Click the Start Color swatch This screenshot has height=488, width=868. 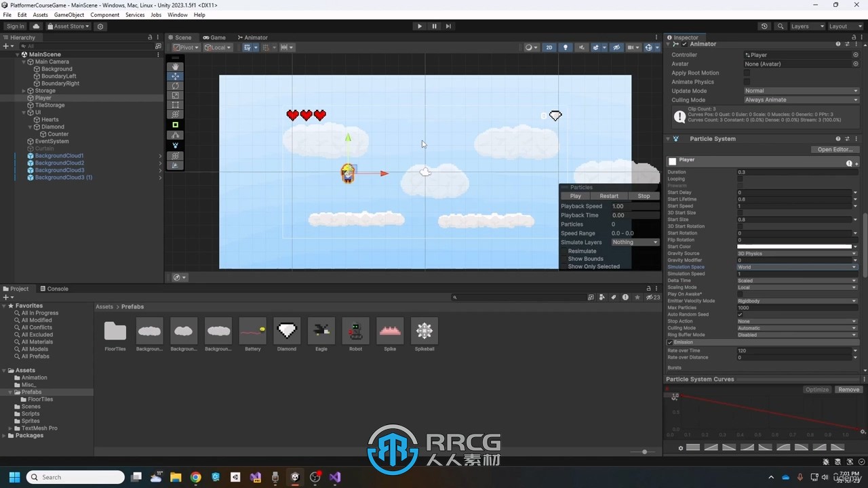[x=794, y=247]
